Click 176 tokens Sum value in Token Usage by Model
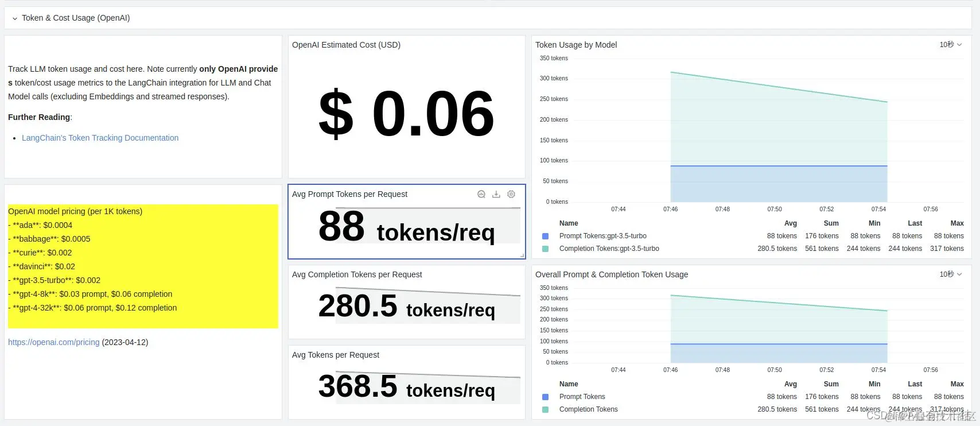This screenshot has height=426, width=980. tap(822, 236)
